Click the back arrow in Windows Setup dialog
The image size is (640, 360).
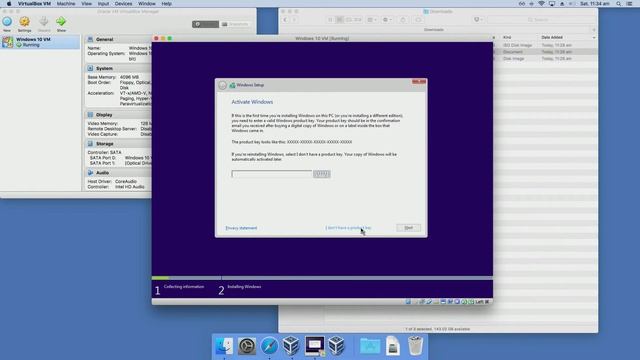point(222,85)
